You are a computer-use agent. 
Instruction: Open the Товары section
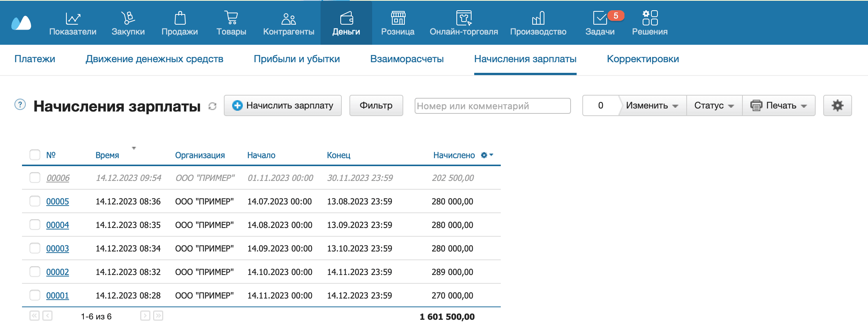[231, 23]
